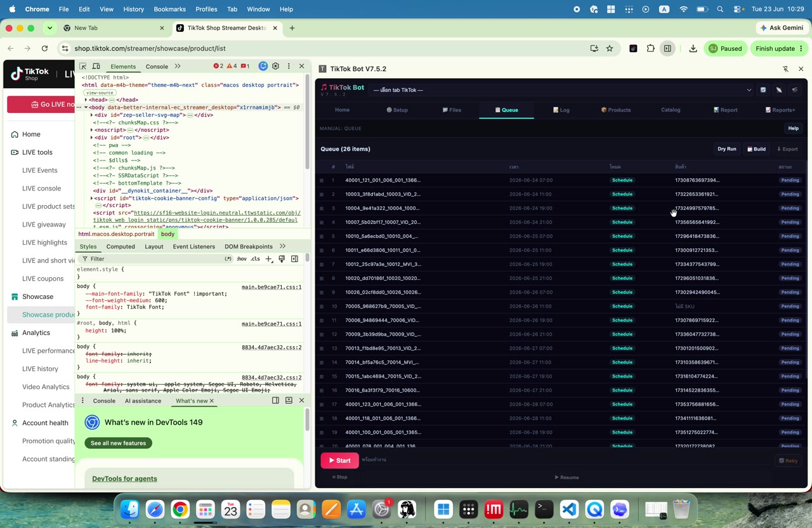The image size is (812, 528).
Task: Switch to the Setup tab in TikTok Bot
Action: coord(397,110)
